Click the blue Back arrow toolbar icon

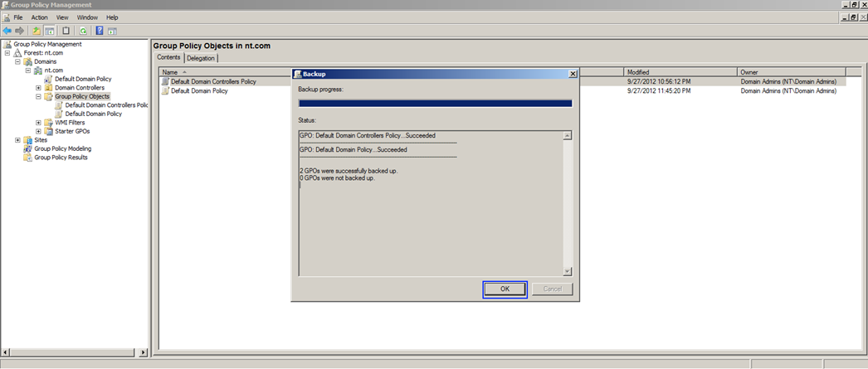[7, 31]
